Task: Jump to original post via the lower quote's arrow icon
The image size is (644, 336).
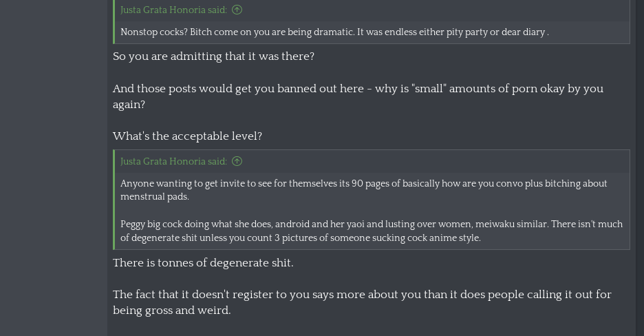Action: pyautogui.click(x=237, y=161)
